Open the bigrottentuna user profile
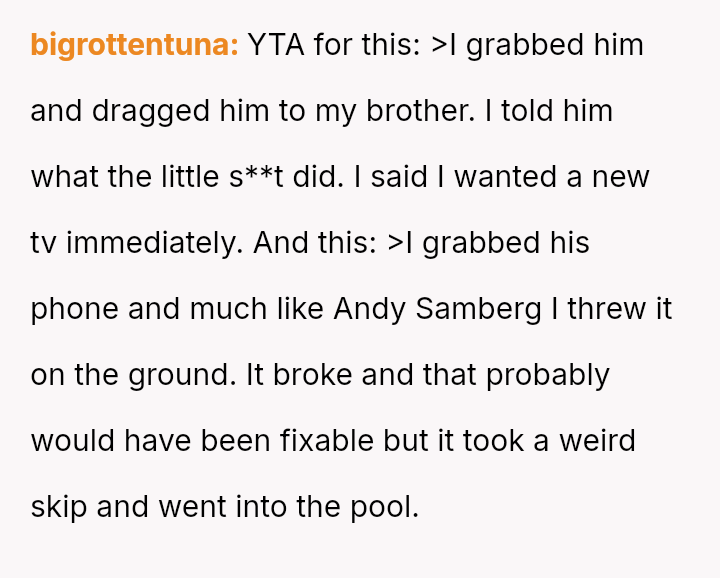The height and width of the screenshot is (578, 720). pos(134,45)
